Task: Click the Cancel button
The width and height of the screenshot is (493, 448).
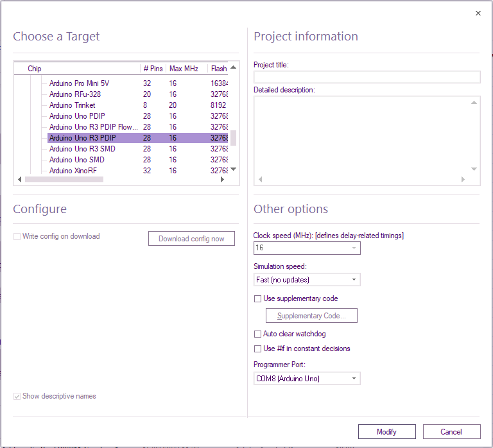Action: (x=451, y=432)
